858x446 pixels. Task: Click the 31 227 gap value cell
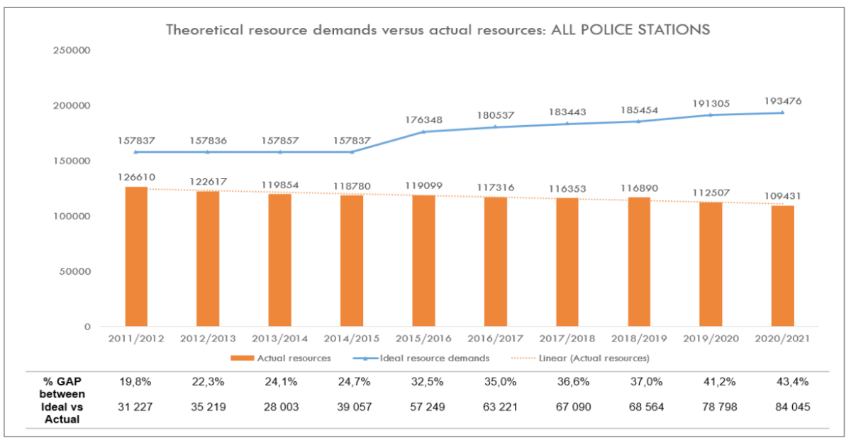[135, 407]
